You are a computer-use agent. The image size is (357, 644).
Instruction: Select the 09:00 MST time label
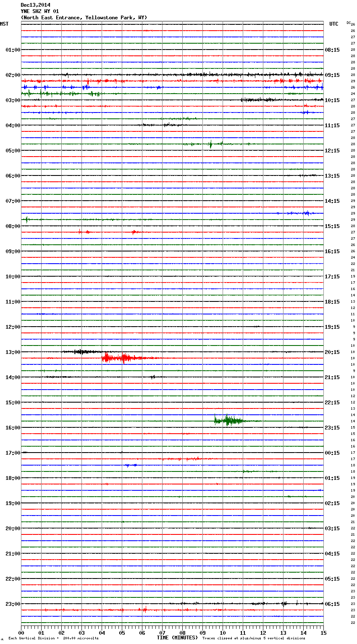(x=13, y=251)
